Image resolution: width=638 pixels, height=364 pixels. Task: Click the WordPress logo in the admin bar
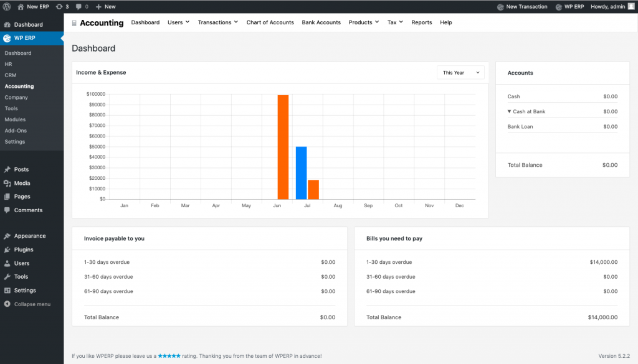click(6, 7)
